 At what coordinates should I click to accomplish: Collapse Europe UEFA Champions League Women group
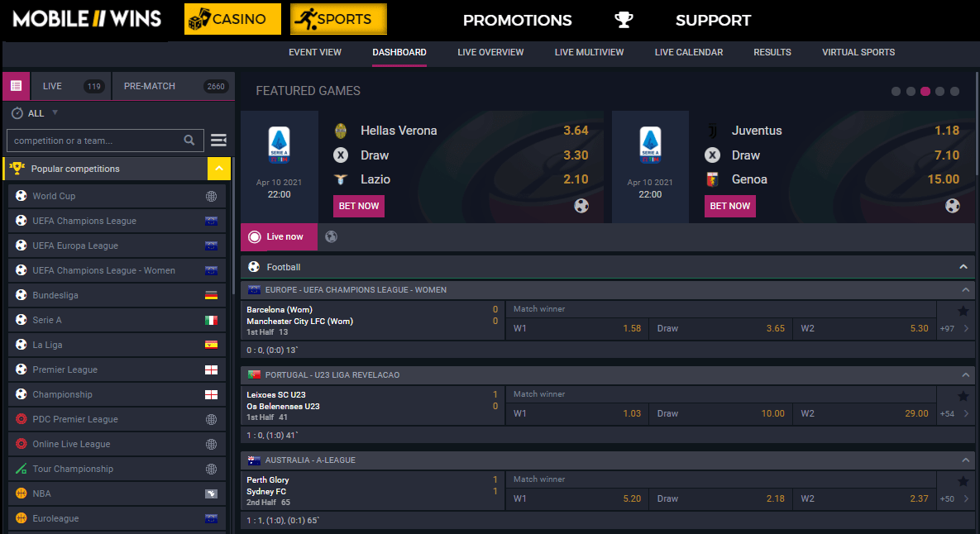click(x=966, y=290)
